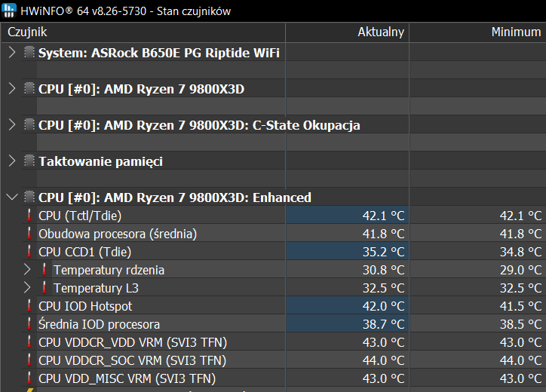Screen dimensions: 546x392
Task: Click minimum value 41.5 °C of CPU IOD Hotspot
Action: [521, 306]
